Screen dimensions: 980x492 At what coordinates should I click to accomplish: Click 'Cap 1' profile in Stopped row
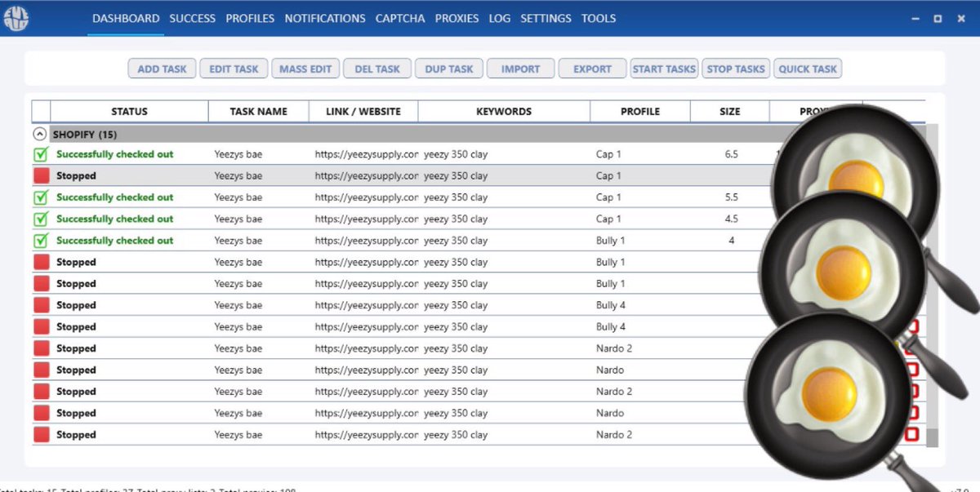[x=608, y=175]
